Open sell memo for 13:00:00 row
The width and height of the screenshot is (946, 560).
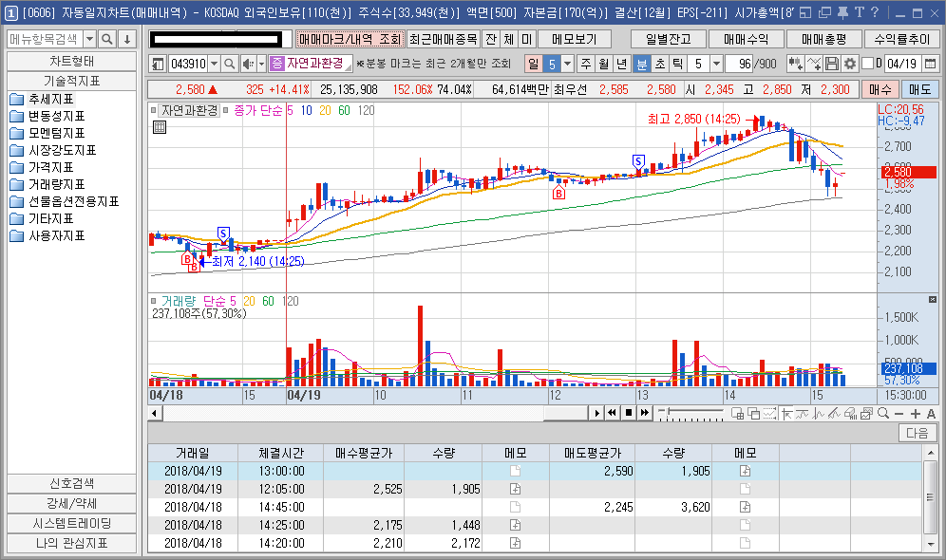tap(745, 471)
